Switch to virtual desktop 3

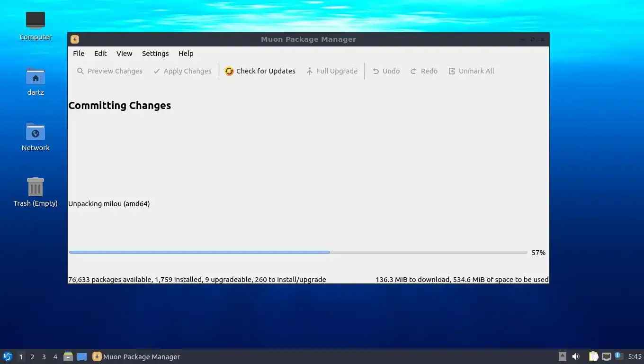[44, 357]
